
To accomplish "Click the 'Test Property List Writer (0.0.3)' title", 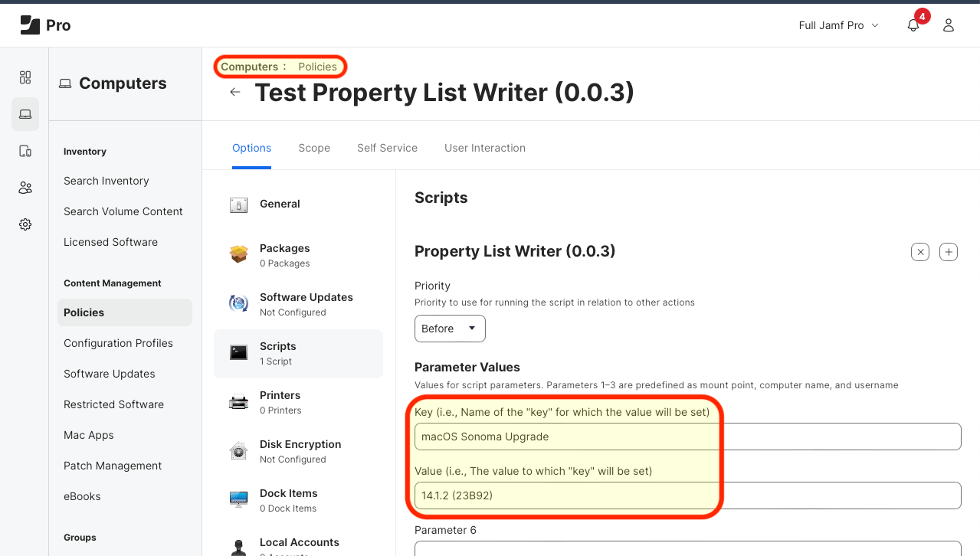I will 444,92.
